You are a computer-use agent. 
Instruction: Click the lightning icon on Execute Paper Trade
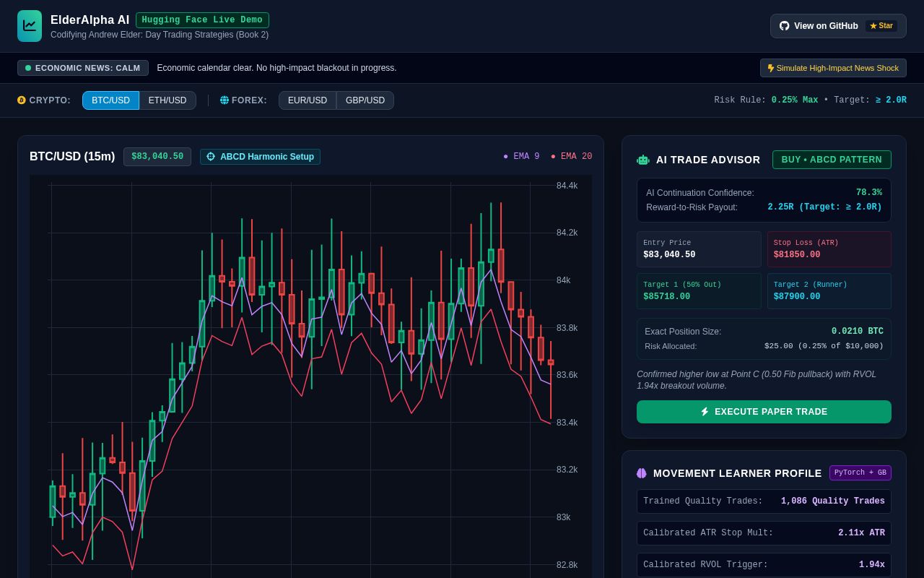[705, 412]
